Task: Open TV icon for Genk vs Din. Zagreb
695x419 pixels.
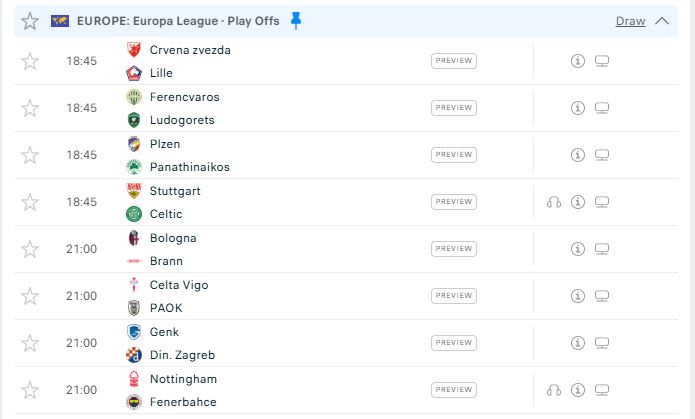Action: point(601,343)
